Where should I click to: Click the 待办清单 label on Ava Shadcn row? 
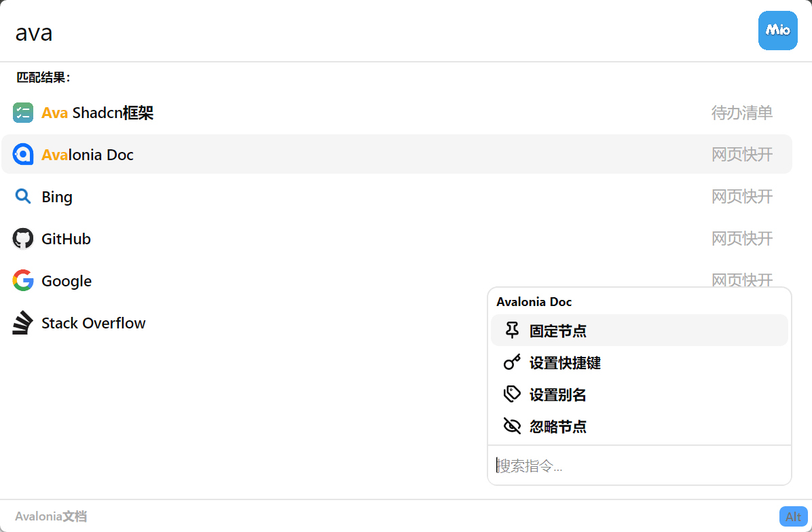(741, 112)
